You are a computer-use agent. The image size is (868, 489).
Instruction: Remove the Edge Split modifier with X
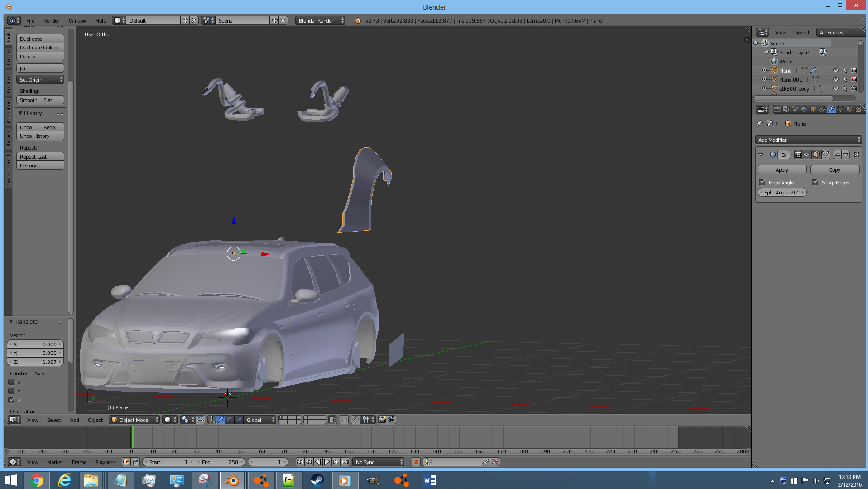(857, 155)
